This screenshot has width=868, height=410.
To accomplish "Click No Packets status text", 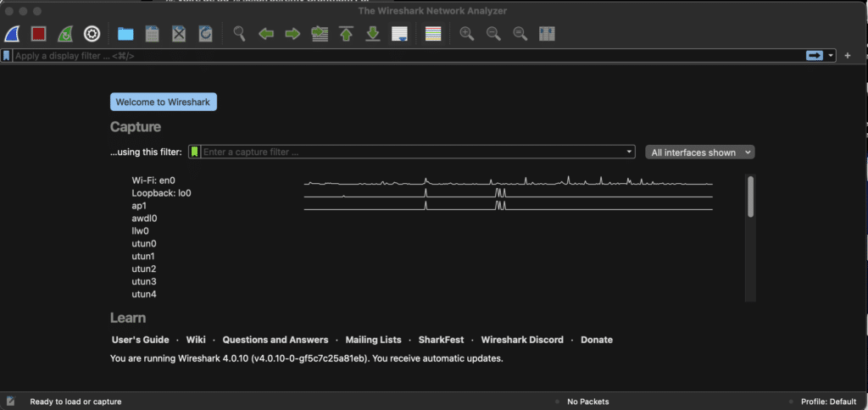I will click(x=588, y=402).
